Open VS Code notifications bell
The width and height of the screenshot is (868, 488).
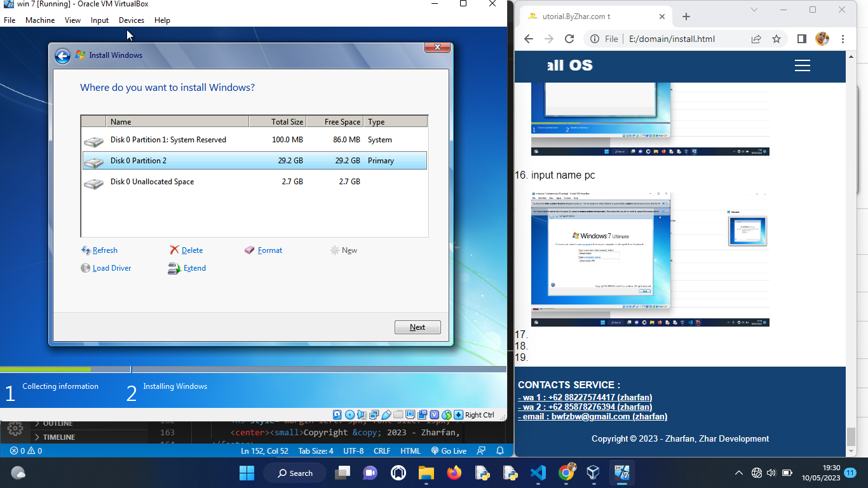500,451
